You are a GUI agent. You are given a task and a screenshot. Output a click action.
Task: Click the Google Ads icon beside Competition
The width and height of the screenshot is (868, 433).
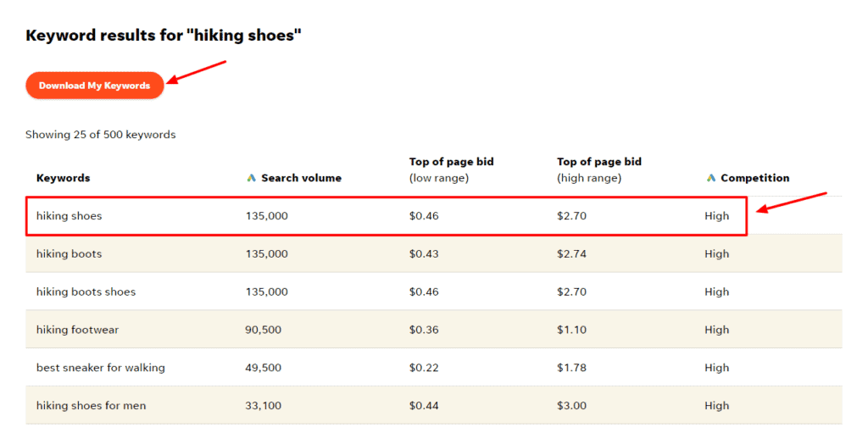pos(710,178)
